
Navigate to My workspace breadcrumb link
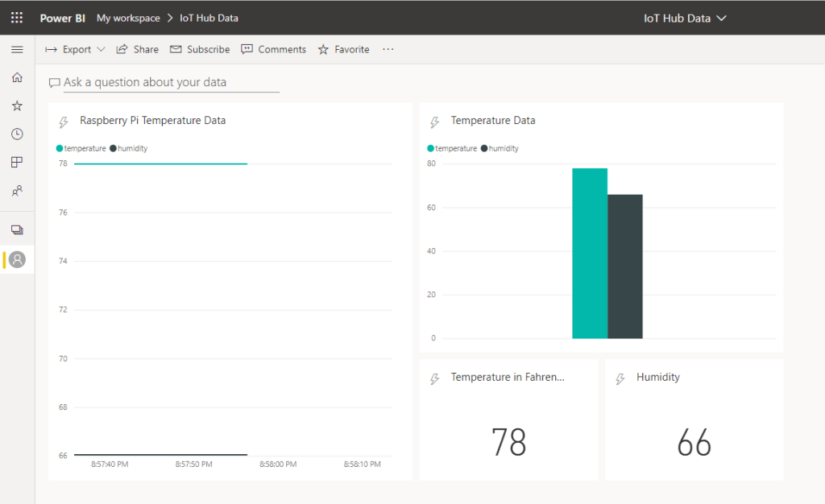128,18
